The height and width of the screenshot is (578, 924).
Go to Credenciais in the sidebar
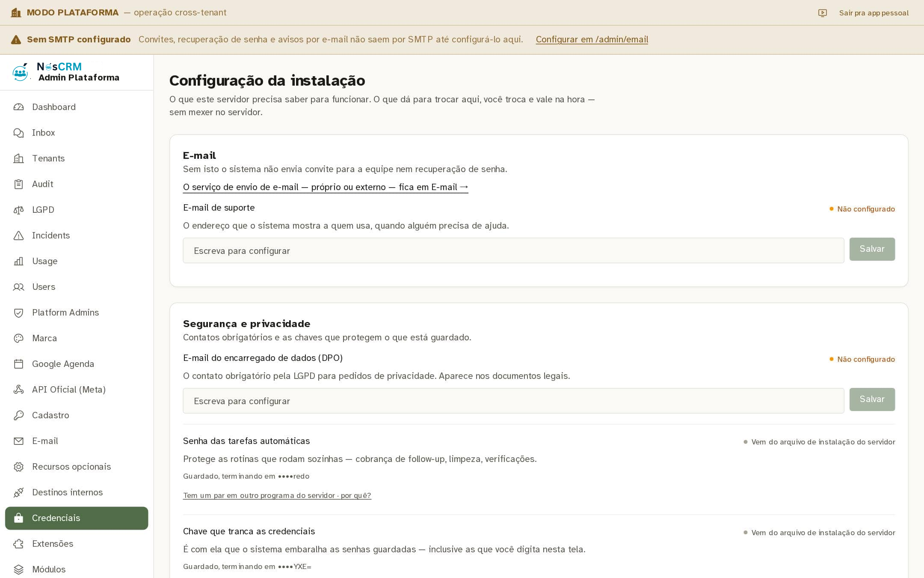coord(77,518)
